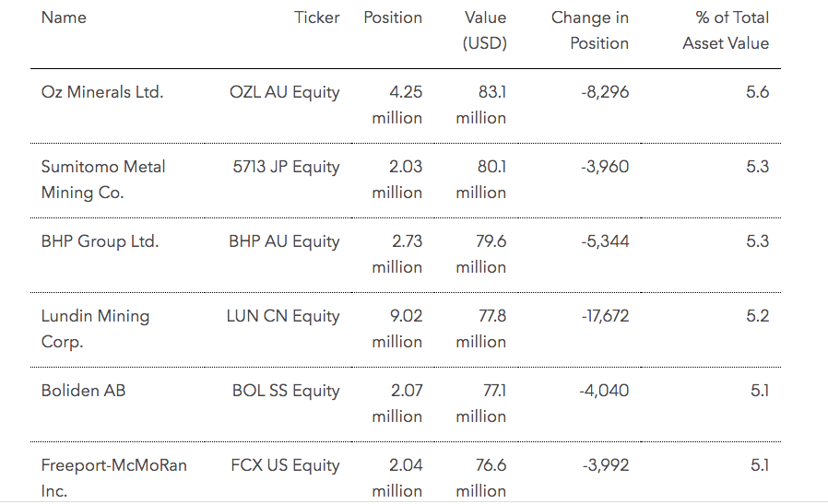This screenshot has width=828, height=504.
Task: Click the % of Total Asset Value header
Action: click(727, 30)
